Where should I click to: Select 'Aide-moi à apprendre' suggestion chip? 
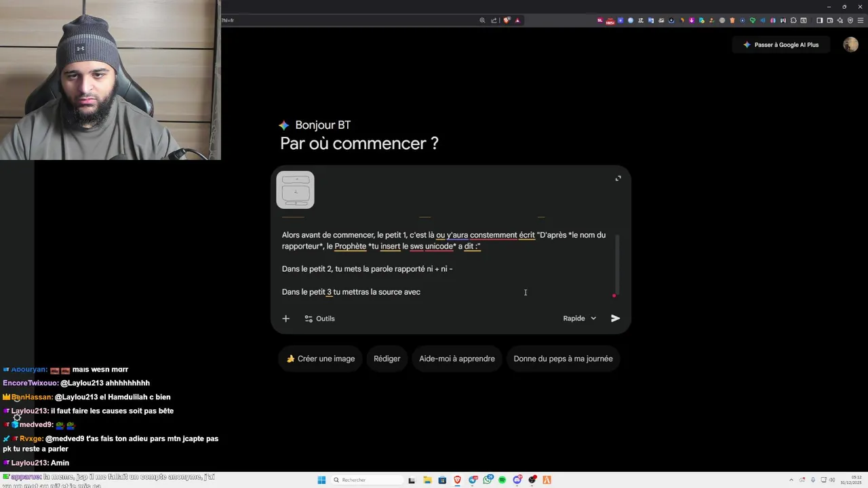[x=457, y=359]
